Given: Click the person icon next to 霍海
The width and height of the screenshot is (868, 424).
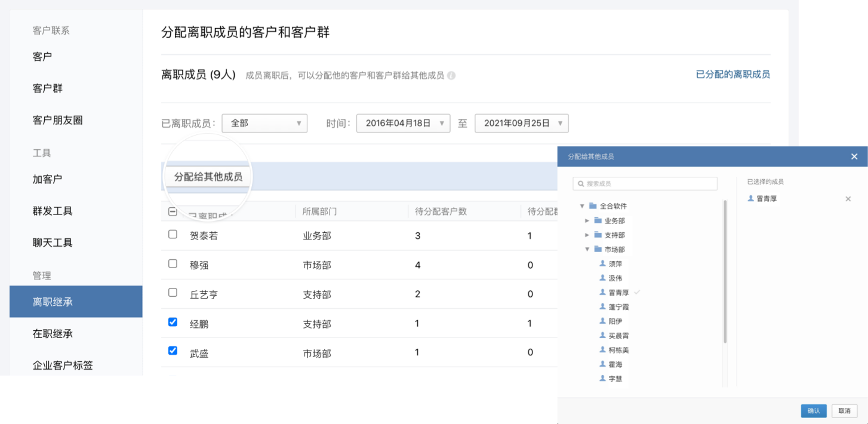Looking at the screenshot, I should coord(602,364).
